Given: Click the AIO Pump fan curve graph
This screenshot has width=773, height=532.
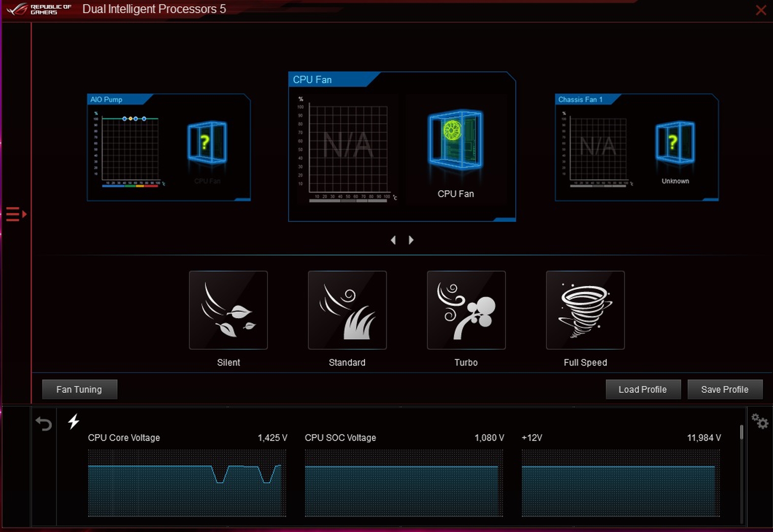Looking at the screenshot, I should tap(130, 148).
